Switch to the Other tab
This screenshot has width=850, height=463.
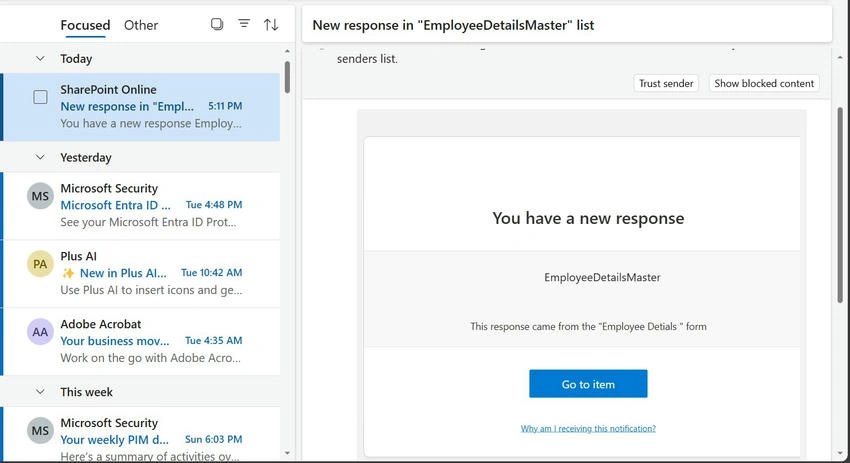[141, 25]
